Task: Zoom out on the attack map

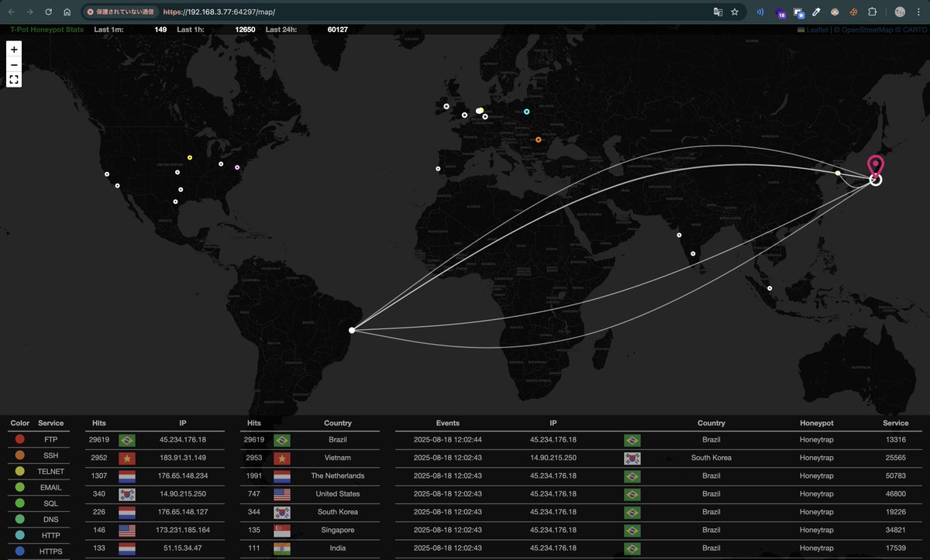Action: coord(14,64)
